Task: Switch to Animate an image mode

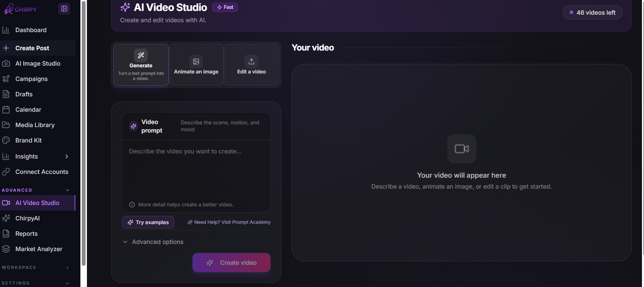Action: (196, 65)
